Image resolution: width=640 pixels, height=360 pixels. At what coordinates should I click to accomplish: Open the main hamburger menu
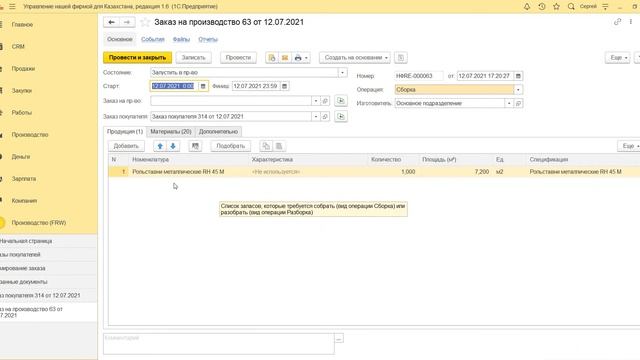click(x=12, y=7)
